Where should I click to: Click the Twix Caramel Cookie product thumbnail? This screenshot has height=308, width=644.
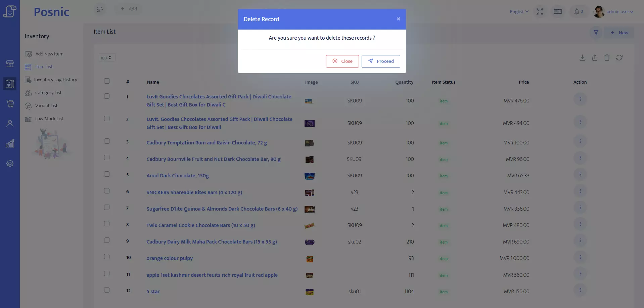309,226
